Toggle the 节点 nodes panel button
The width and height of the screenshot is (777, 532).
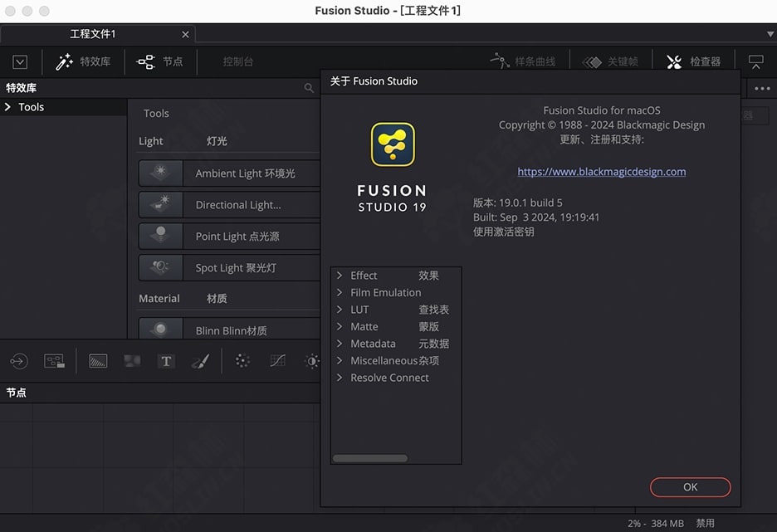click(159, 62)
